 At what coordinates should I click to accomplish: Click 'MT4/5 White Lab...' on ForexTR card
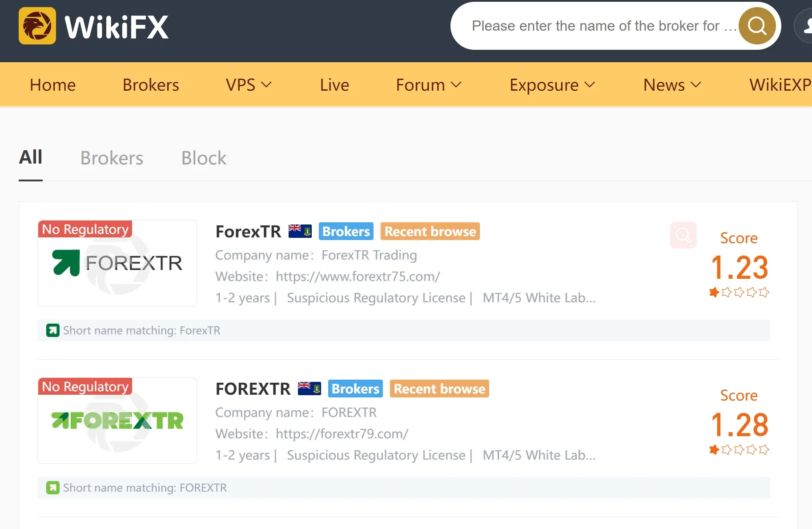[539, 298]
